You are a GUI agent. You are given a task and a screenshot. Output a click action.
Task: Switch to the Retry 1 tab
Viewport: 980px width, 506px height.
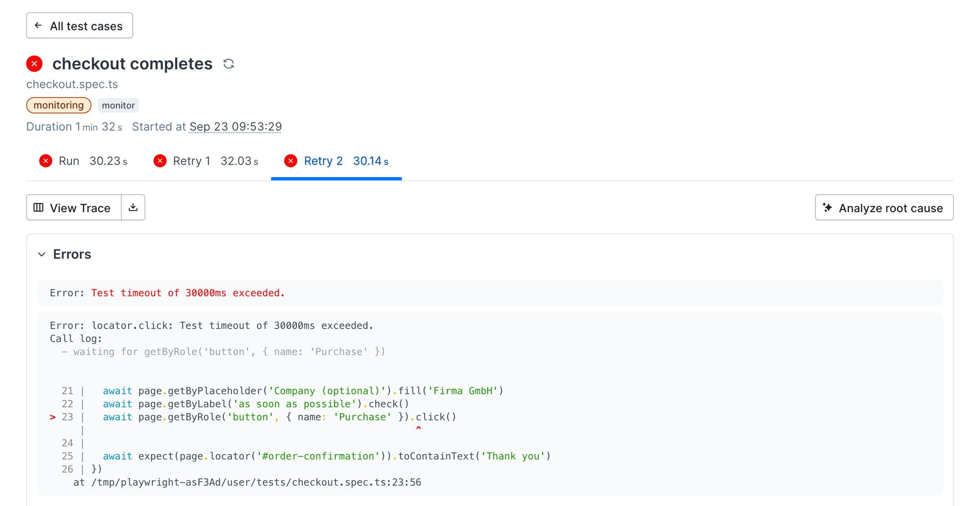206,161
